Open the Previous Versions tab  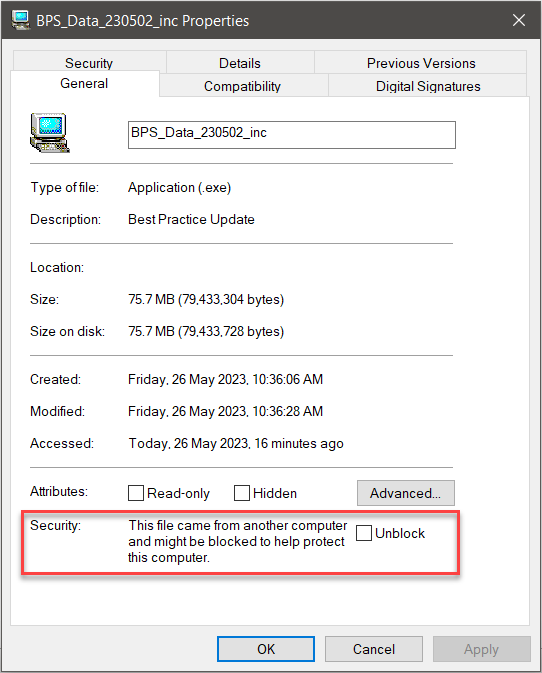421,63
